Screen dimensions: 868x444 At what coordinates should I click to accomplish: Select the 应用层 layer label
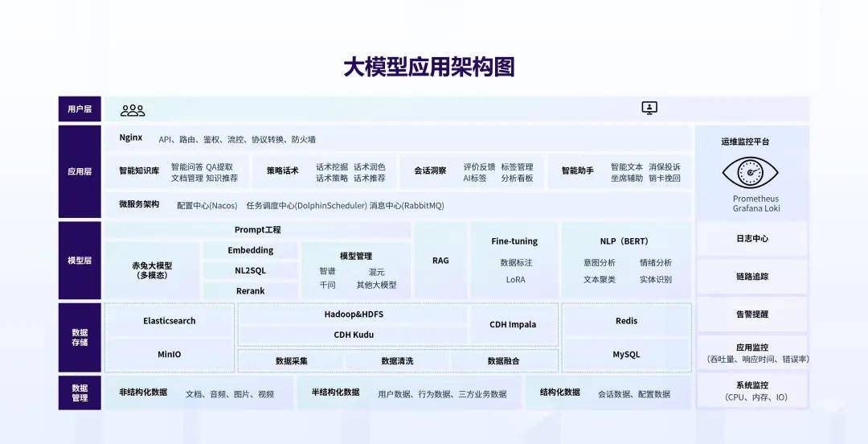point(80,171)
